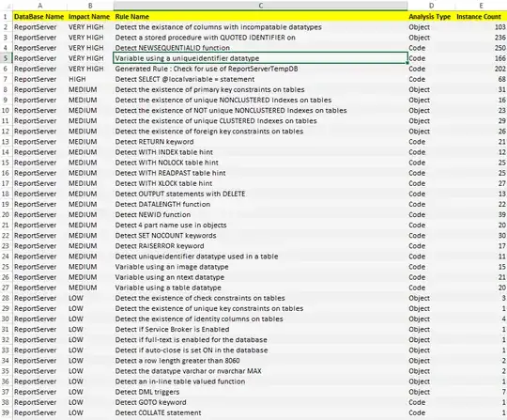The image size is (507, 420).
Task: Click cell 'Detect a stored procedure with QUOTED IDENTIFIER on'
Action: pyautogui.click(x=260, y=38)
